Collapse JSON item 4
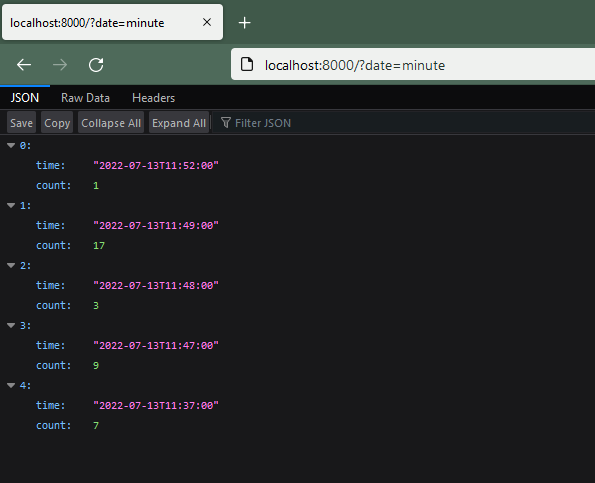This screenshot has height=483, width=595. [11, 385]
